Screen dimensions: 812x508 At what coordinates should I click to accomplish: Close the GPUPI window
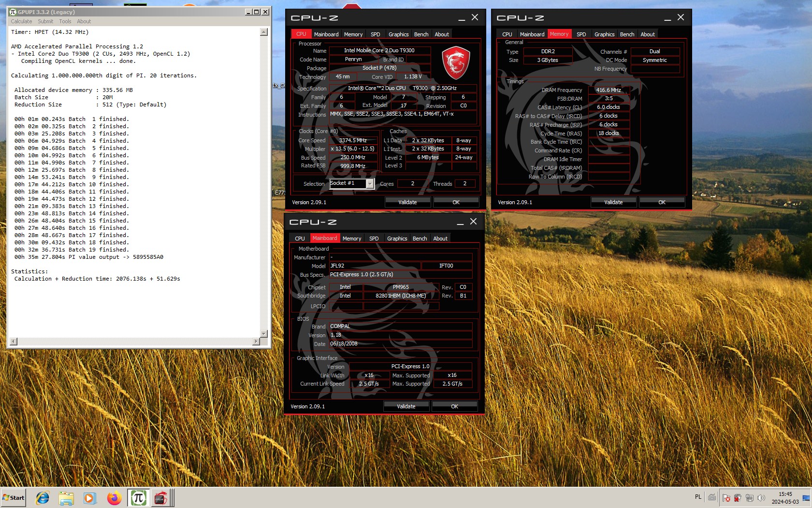click(265, 12)
